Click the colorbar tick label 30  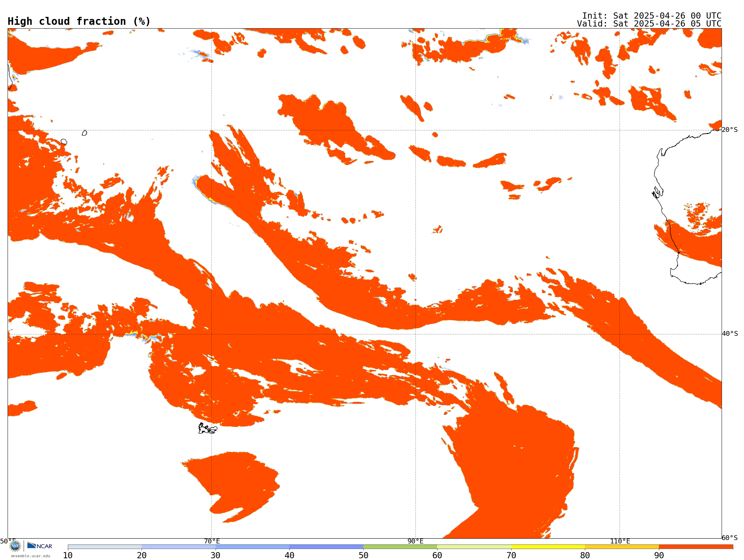pyautogui.click(x=216, y=556)
